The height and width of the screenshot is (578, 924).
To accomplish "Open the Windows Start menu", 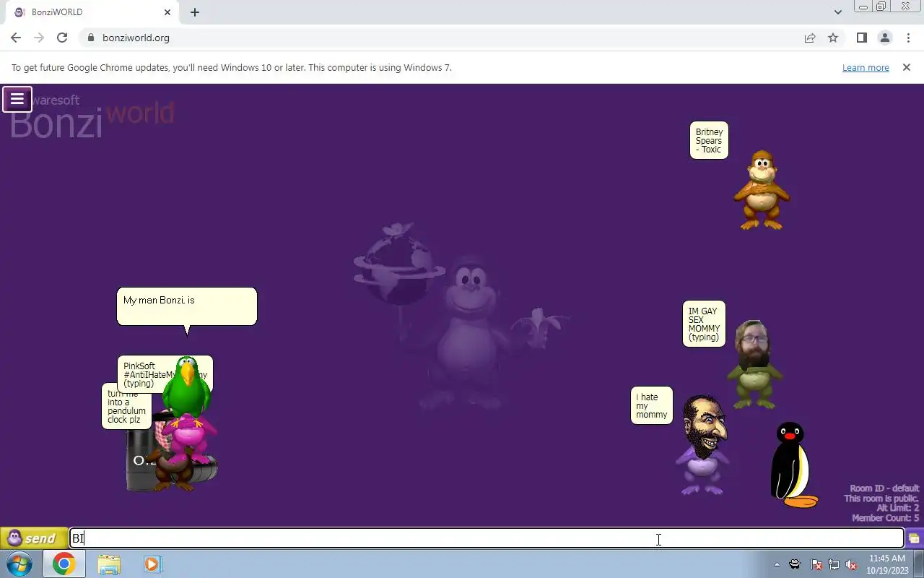I will pyautogui.click(x=19, y=564).
